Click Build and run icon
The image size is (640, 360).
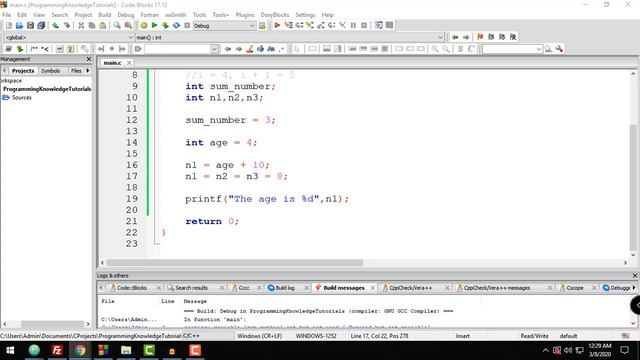point(165,25)
